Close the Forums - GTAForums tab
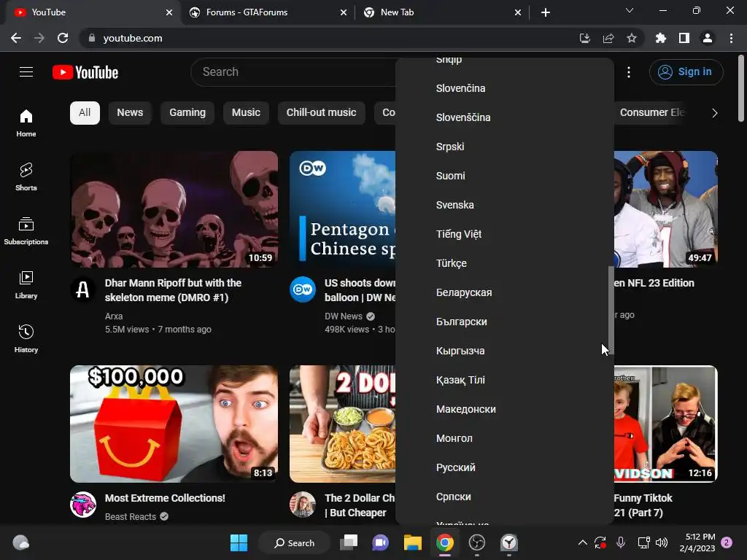747x560 pixels. (x=344, y=12)
